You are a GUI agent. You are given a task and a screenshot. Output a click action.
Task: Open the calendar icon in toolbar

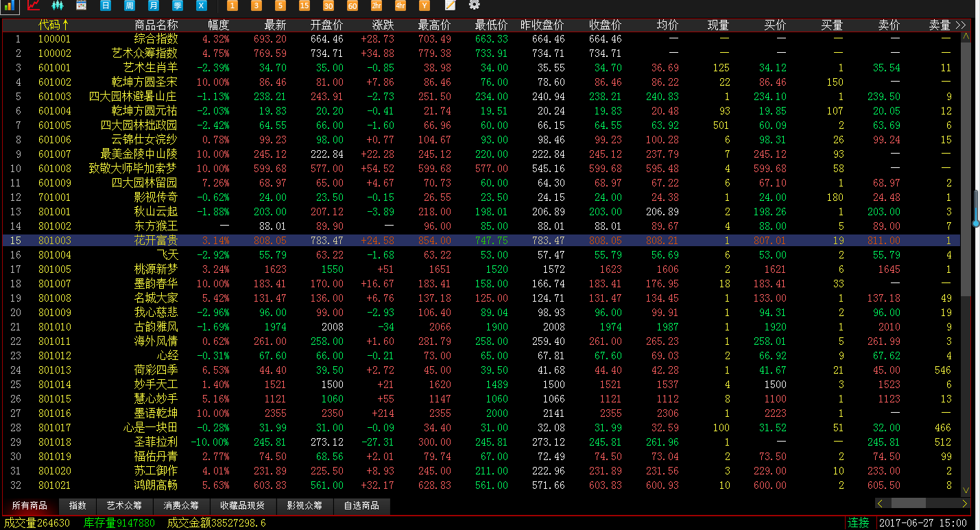(81, 5)
